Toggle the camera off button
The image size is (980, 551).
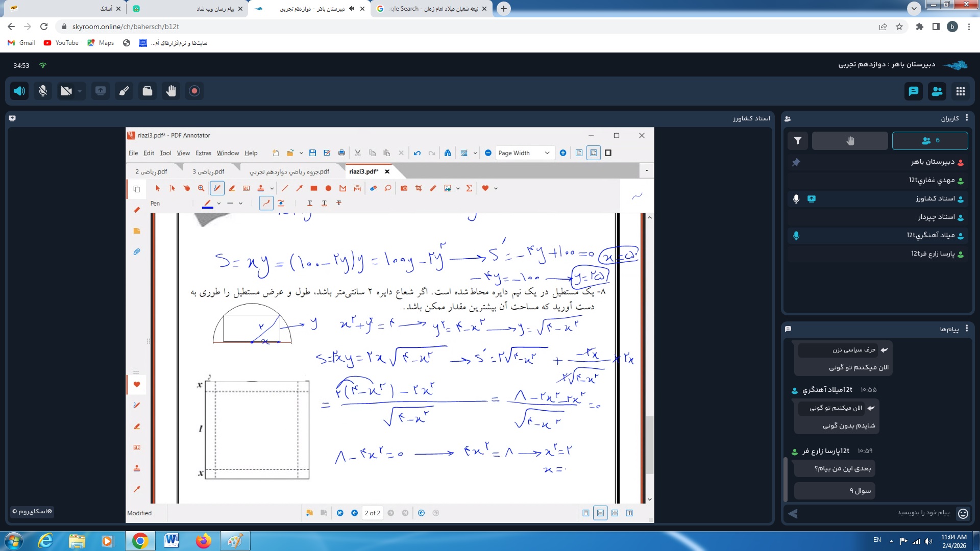click(66, 91)
